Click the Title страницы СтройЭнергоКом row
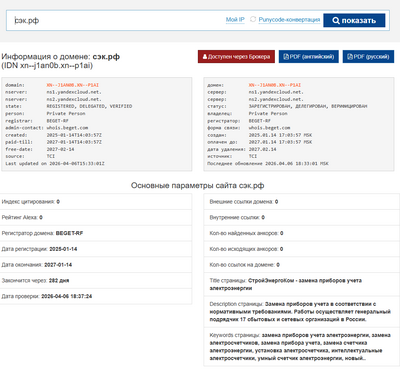This screenshot has width=400, height=372. (302, 284)
